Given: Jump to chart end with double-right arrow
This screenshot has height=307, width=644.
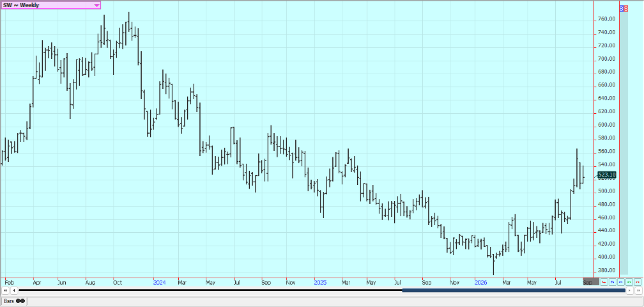Looking at the screenshot, I should pos(638,290).
